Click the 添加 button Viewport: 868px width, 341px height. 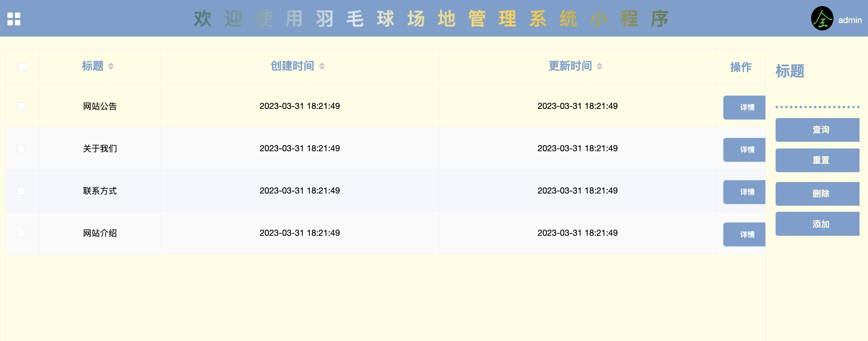(x=817, y=224)
